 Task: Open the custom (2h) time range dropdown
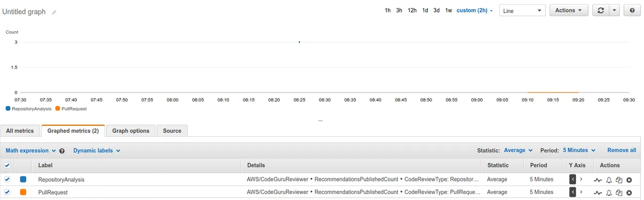[x=474, y=11]
